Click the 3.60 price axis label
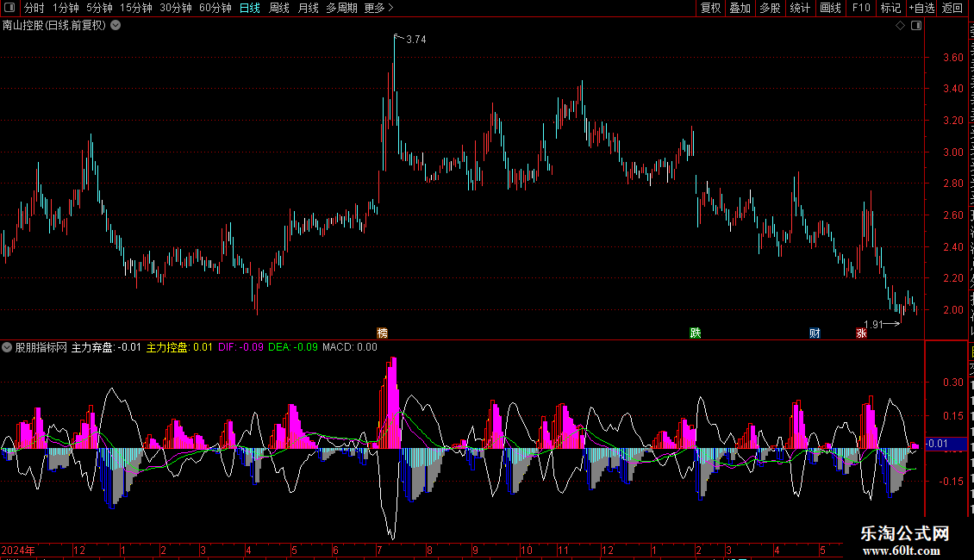 click(x=952, y=57)
